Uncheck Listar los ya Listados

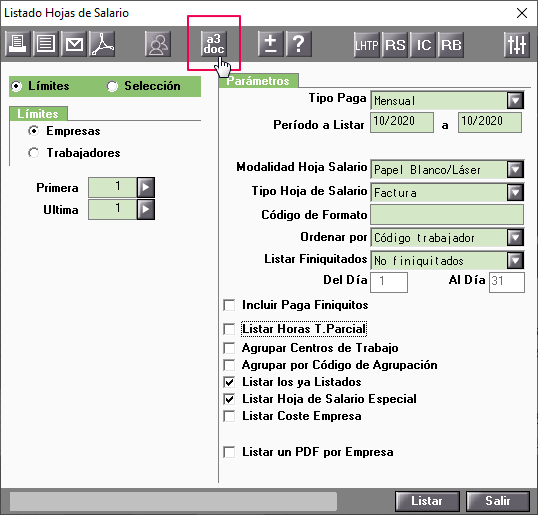[x=229, y=382]
